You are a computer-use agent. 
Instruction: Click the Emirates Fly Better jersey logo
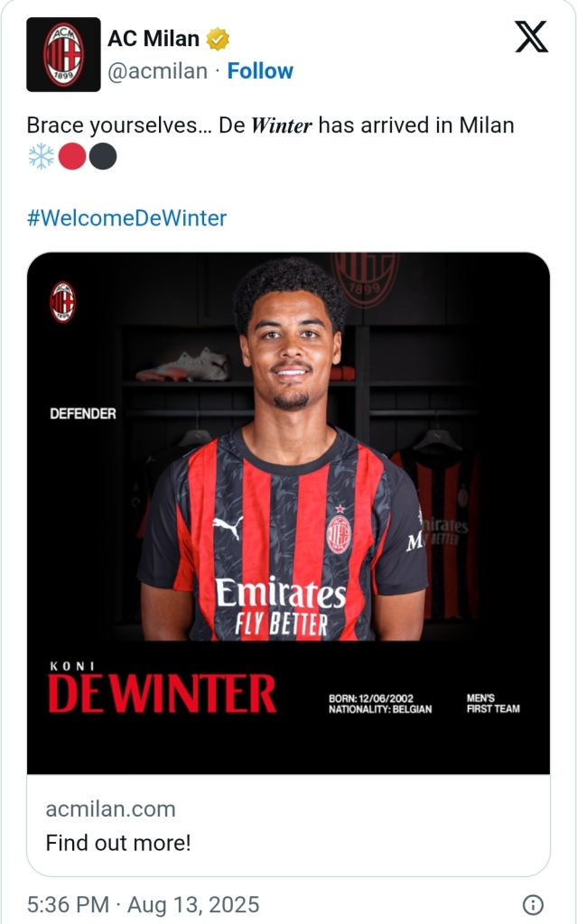280,607
